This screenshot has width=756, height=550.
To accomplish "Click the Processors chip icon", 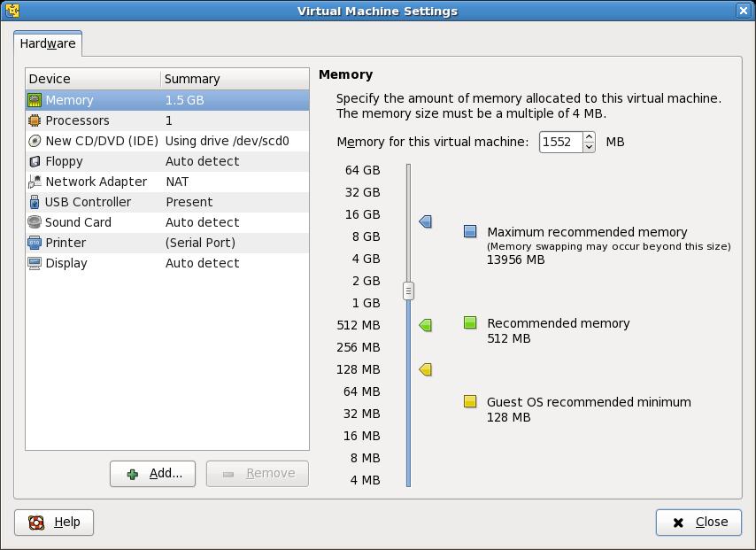I will click(35, 120).
